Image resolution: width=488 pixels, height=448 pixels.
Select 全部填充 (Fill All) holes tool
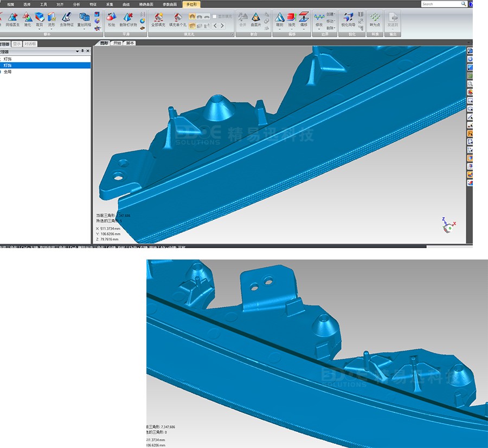click(x=158, y=20)
